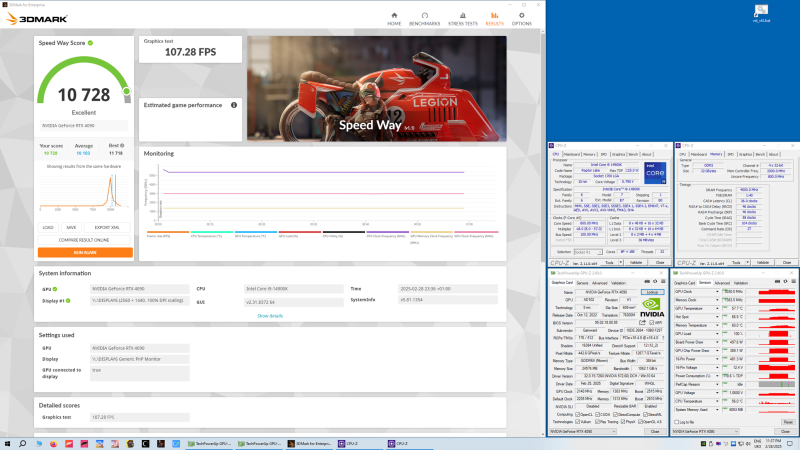Open the hamburger menu in GPU-Z Graphics Card window
The width and height of the screenshot is (800, 450).
663,281
